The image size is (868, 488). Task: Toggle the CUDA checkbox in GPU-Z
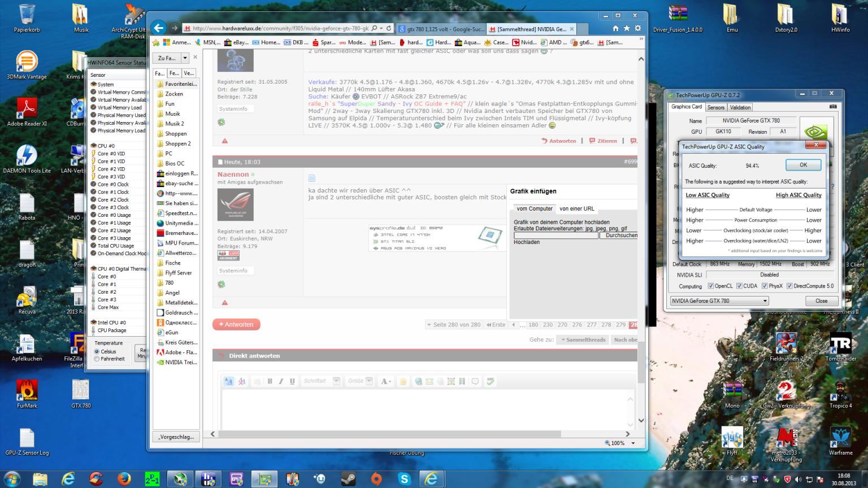pyautogui.click(x=739, y=286)
